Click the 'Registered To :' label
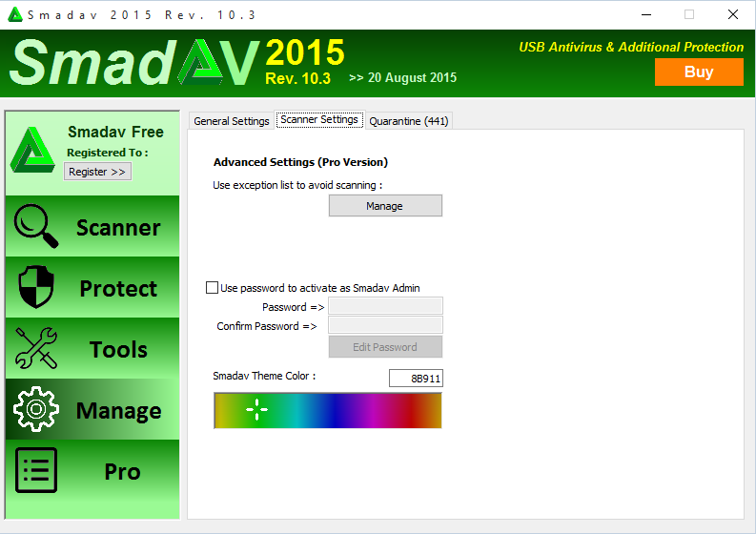 108,153
